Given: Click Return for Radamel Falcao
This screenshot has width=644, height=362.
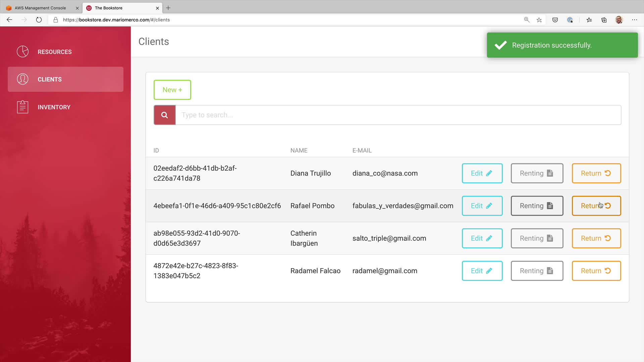Looking at the screenshot, I should 596,271.
